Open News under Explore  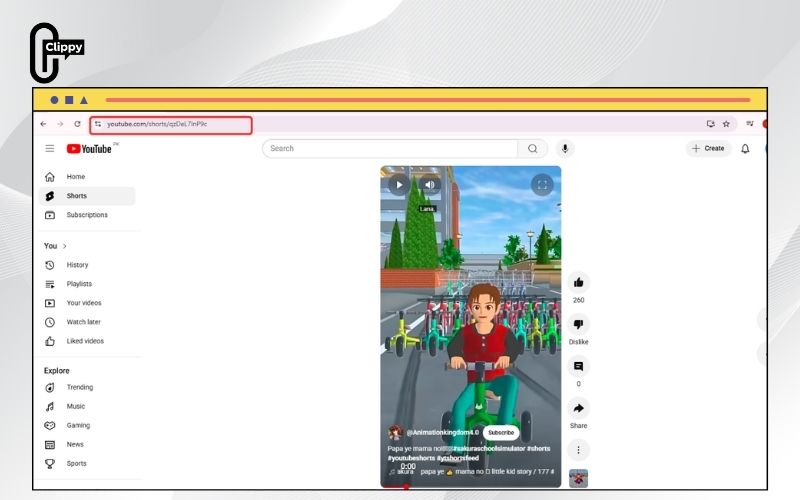point(87,444)
